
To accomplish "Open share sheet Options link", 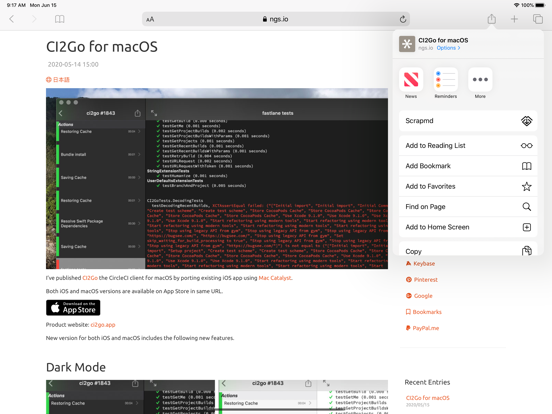I will 448,48.
